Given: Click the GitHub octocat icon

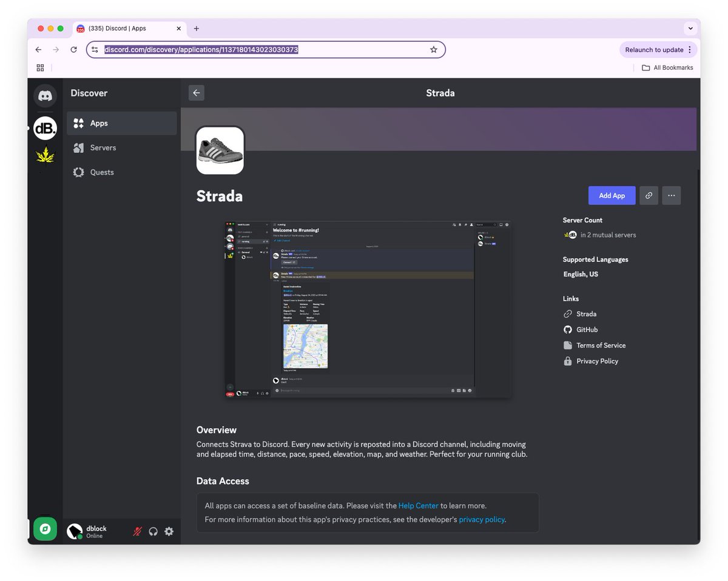Looking at the screenshot, I should (568, 330).
